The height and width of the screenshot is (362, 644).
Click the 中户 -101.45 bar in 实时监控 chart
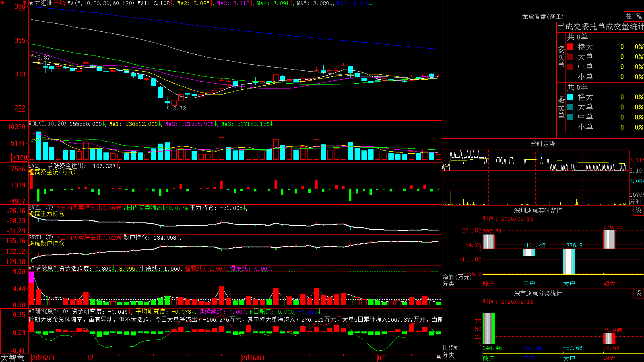click(x=528, y=252)
